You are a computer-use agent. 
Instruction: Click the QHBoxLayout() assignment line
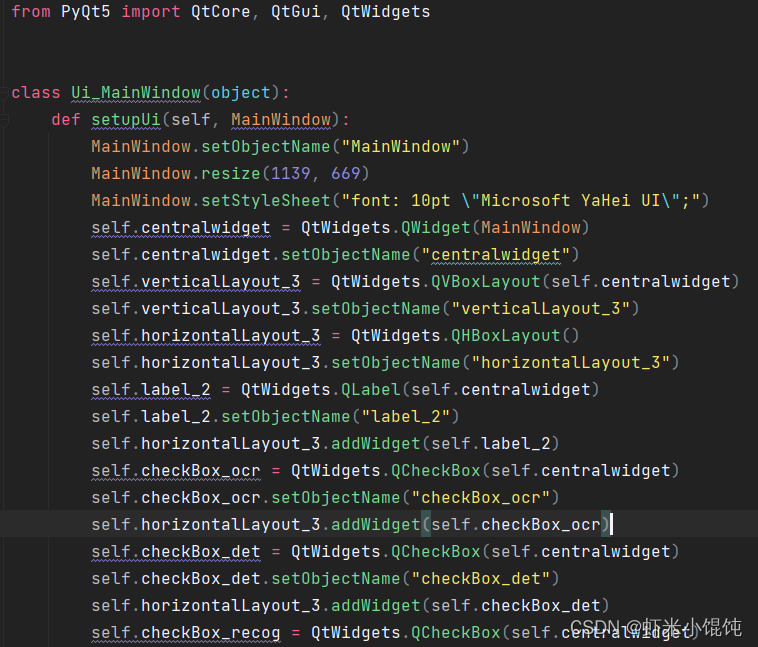(x=335, y=336)
